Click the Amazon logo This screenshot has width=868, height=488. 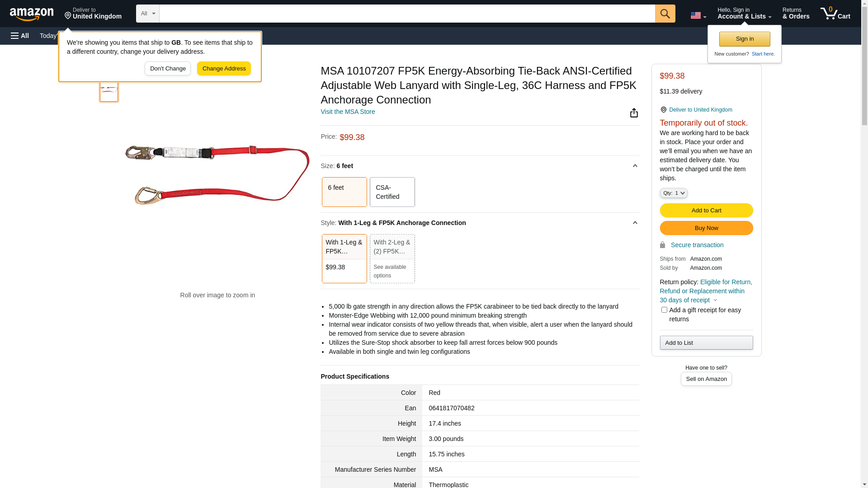click(x=32, y=14)
